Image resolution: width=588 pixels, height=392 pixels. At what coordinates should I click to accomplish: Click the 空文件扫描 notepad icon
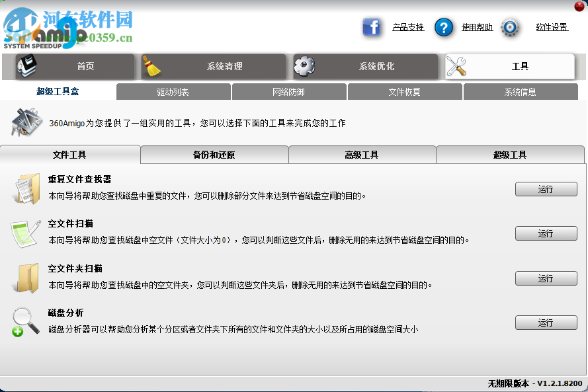pyautogui.click(x=26, y=233)
